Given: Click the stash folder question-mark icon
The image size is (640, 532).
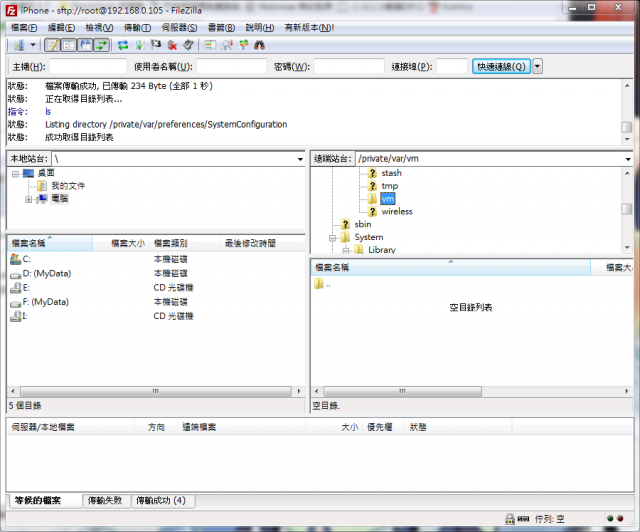Looking at the screenshot, I should pos(372,173).
